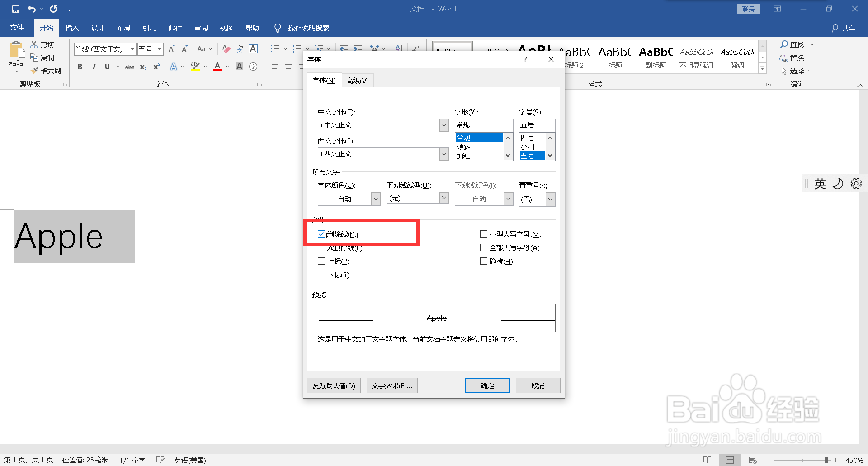Click the Copy icon in the clipboard group
This screenshot has width=868, height=466.
(34, 57)
